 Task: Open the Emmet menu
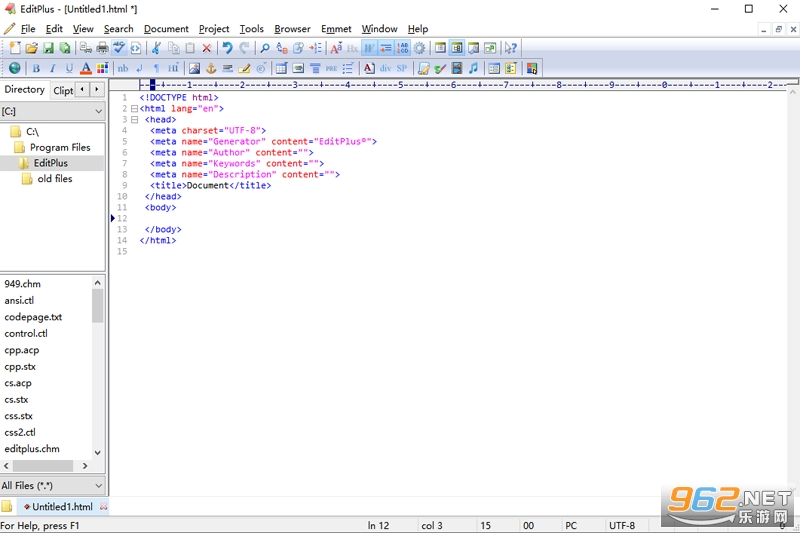tap(336, 29)
